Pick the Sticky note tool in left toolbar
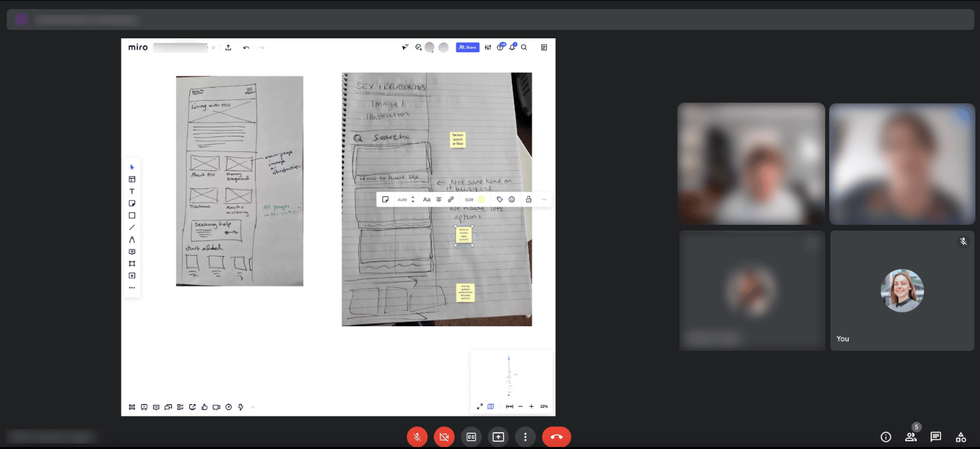Screen dimensions: 980x449 coord(132,203)
